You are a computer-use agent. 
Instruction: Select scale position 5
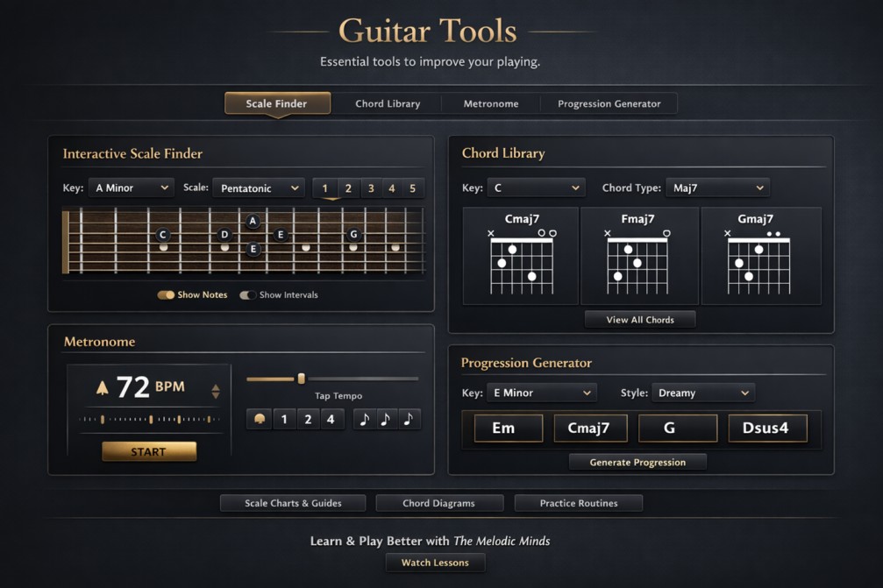[413, 188]
